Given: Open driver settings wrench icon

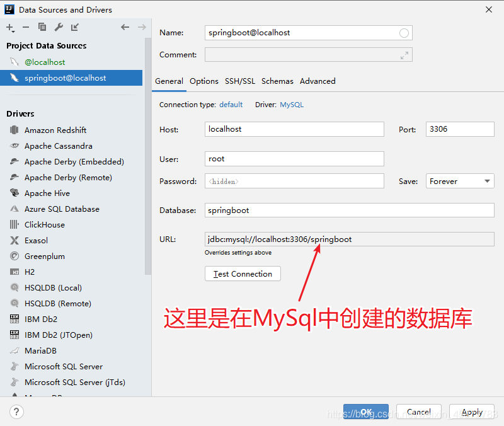Looking at the screenshot, I should click(59, 27).
